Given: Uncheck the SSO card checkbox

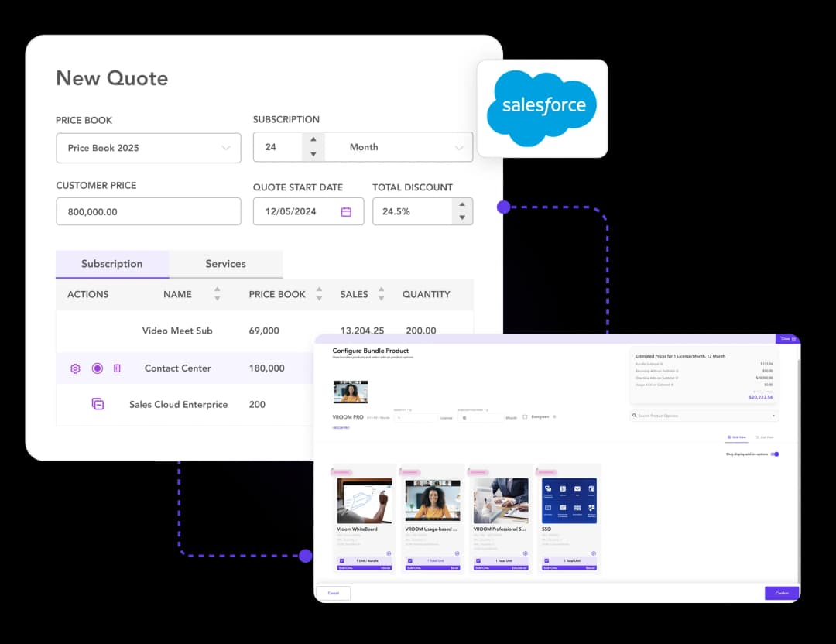Looking at the screenshot, I should pyautogui.click(x=546, y=561).
